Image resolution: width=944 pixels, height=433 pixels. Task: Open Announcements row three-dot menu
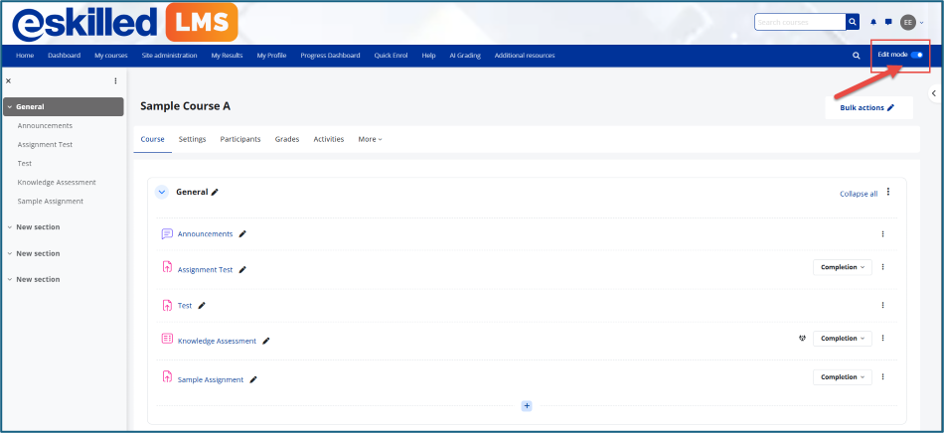(x=883, y=234)
